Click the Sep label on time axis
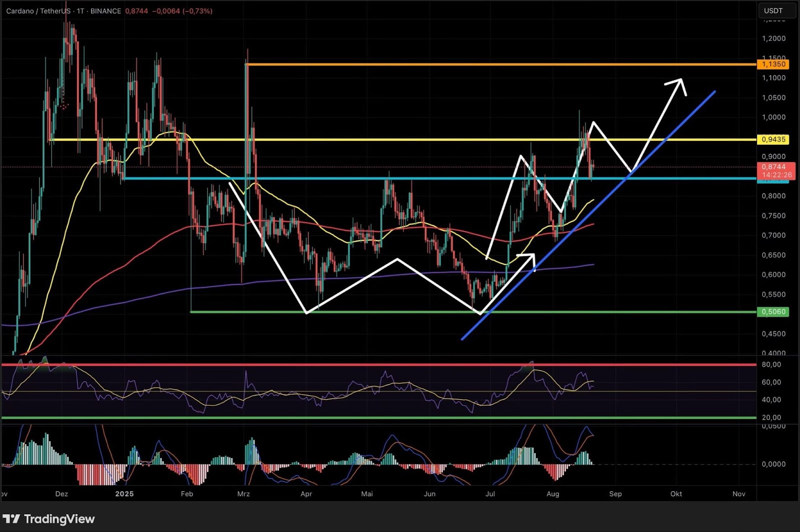800x532 pixels. (615, 494)
